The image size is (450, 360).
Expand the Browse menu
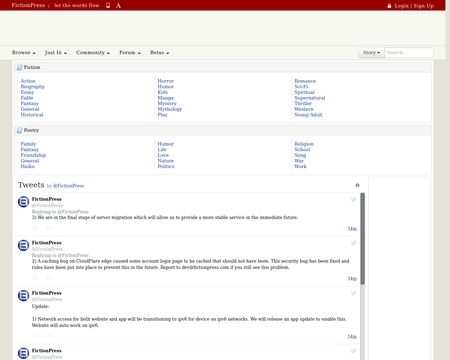tap(24, 53)
